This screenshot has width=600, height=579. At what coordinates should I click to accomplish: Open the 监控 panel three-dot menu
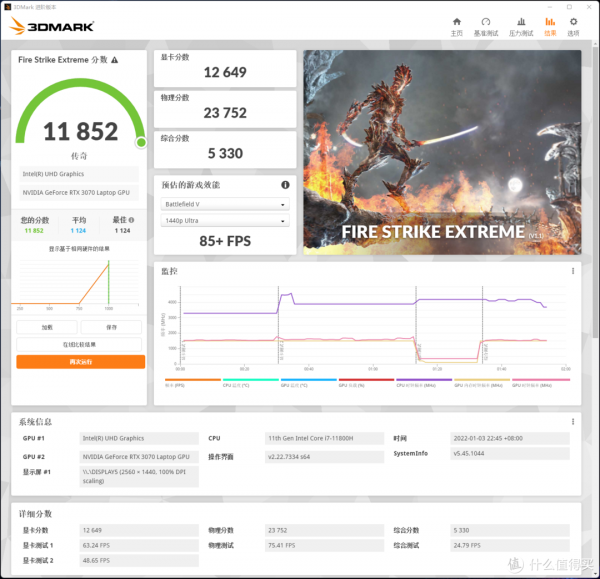click(x=573, y=271)
